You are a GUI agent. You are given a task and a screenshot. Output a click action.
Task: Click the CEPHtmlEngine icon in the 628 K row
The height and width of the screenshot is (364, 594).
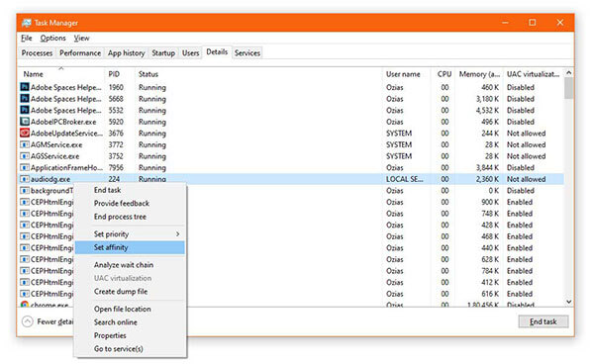pyautogui.click(x=25, y=259)
